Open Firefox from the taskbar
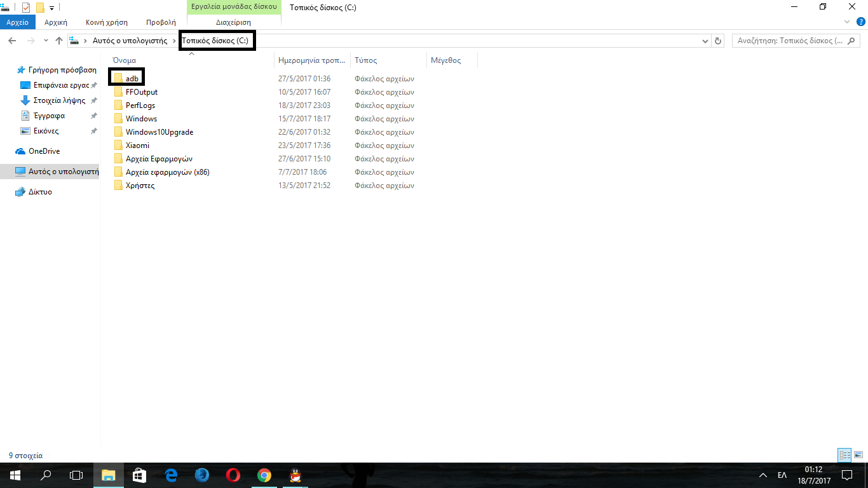Image resolution: width=868 pixels, height=488 pixels. pyautogui.click(x=202, y=475)
